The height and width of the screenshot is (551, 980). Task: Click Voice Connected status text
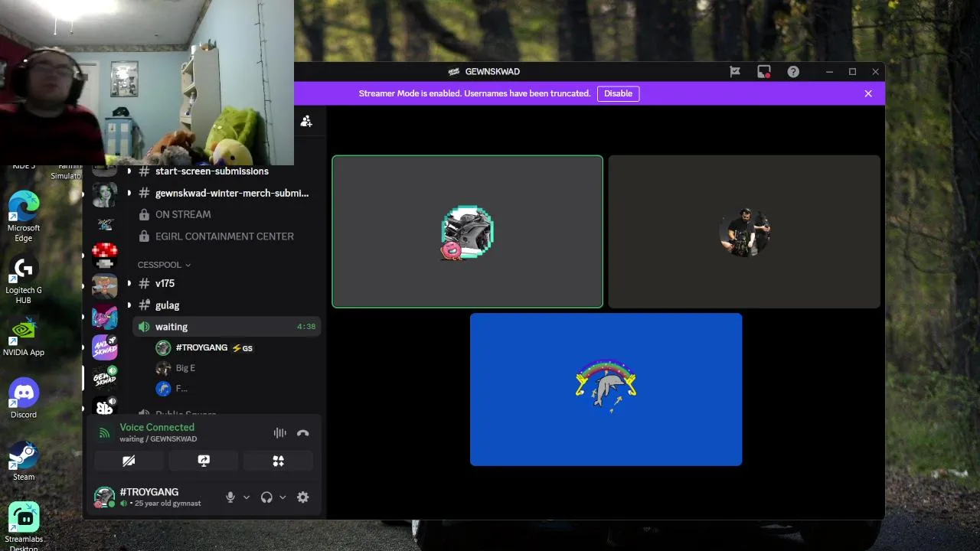157,427
